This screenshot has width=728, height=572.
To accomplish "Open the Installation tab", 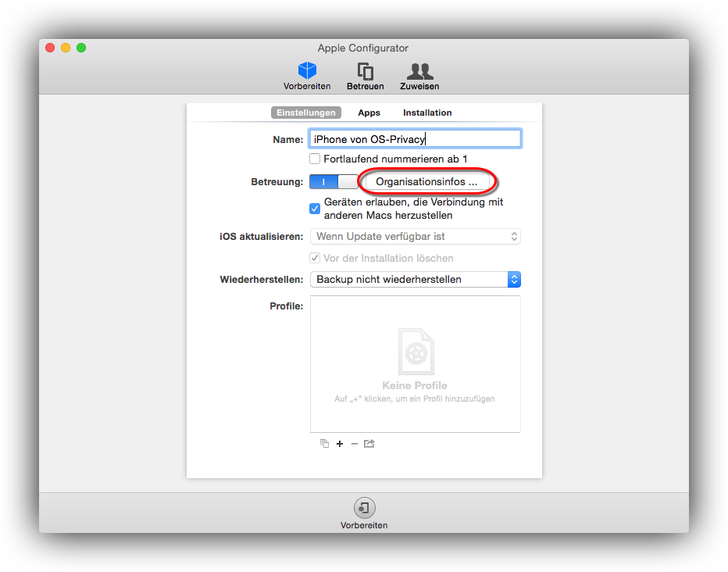I will click(x=427, y=113).
